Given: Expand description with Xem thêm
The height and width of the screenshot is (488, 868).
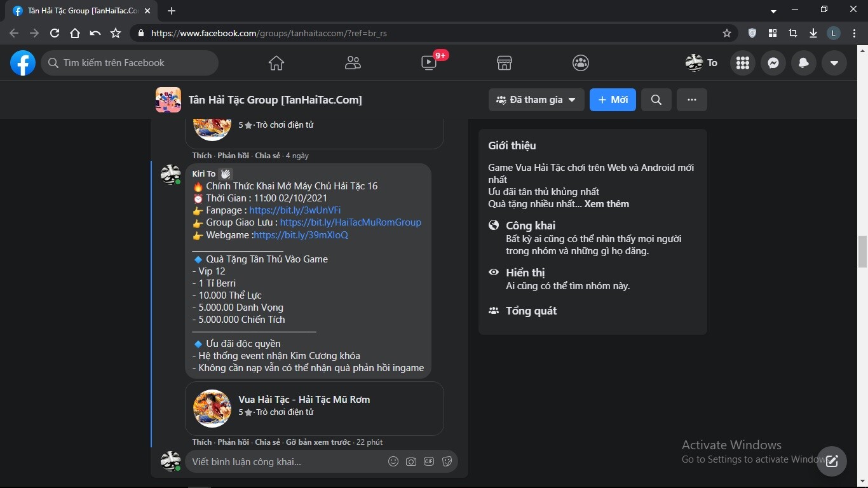Looking at the screenshot, I should click(607, 204).
